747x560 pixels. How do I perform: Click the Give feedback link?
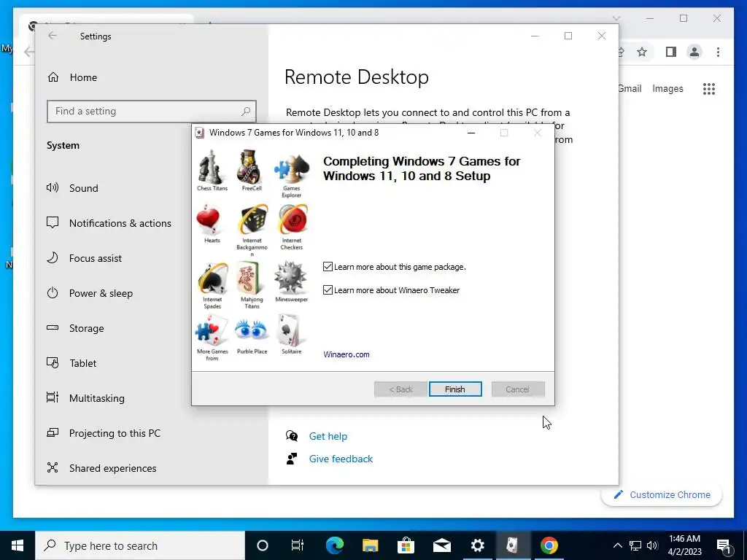(x=341, y=459)
